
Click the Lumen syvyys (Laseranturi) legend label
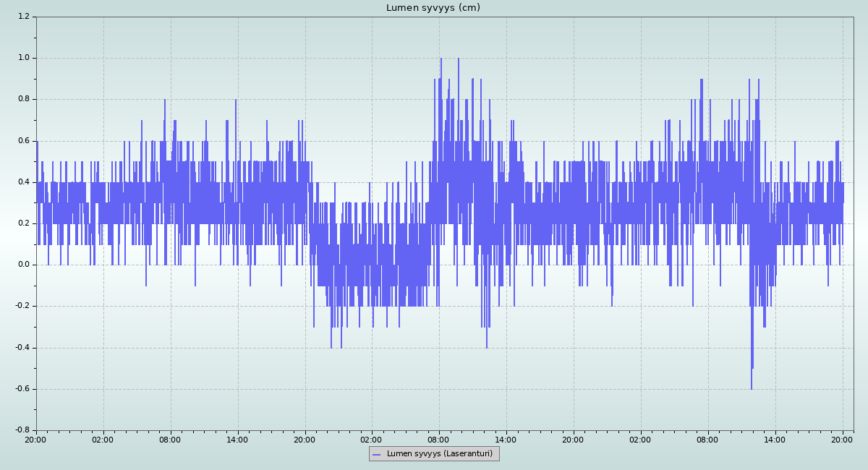(439, 454)
